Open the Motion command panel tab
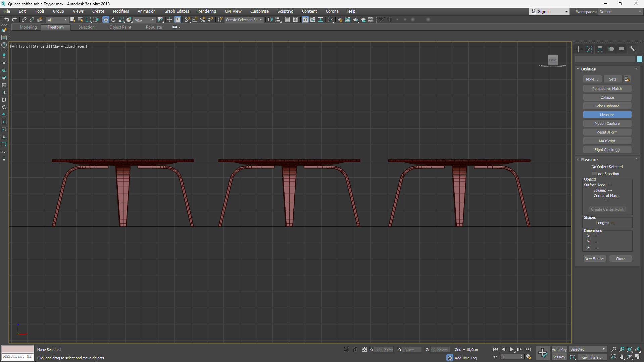The height and width of the screenshot is (362, 644). tap(611, 49)
